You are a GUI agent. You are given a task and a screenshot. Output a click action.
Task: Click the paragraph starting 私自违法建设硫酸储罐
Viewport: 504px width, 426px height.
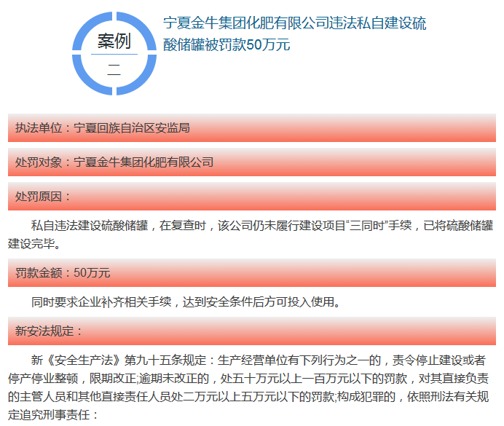point(251,234)
